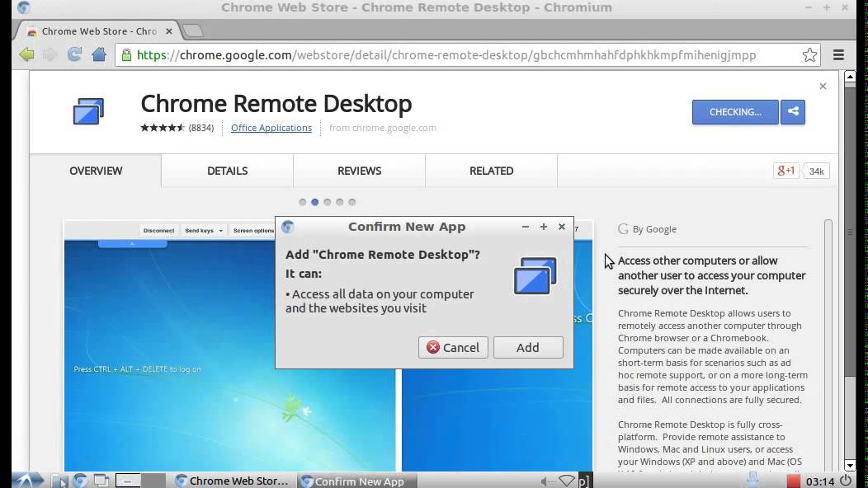The image size is (868, 488).
Task: Open the Chromium hamburger menu
Action: pos(838,55)
